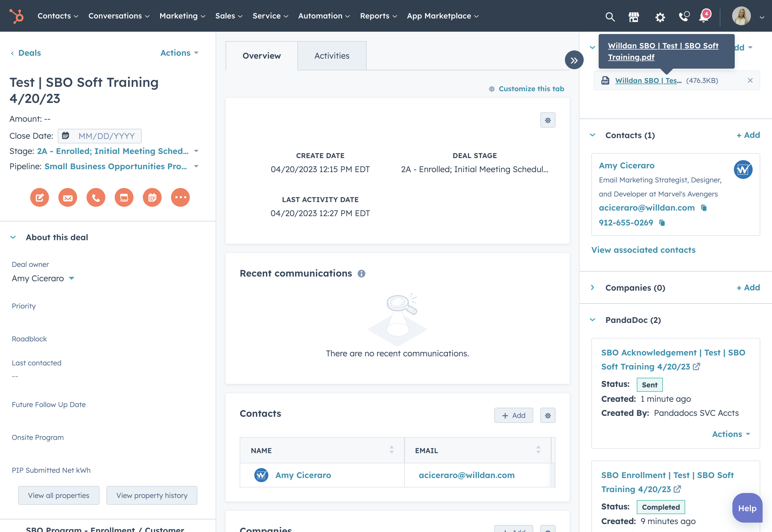Click View associated contacts link

point(643,250)
